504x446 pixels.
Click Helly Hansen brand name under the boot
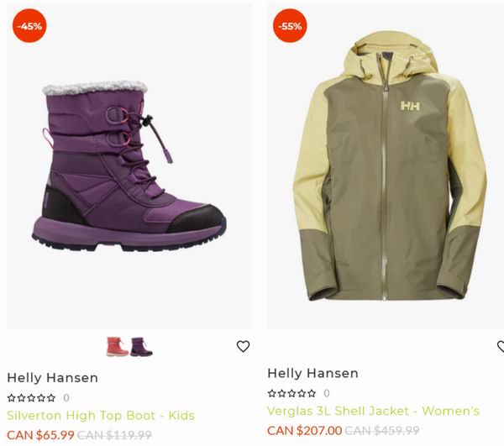coord(53,378)
